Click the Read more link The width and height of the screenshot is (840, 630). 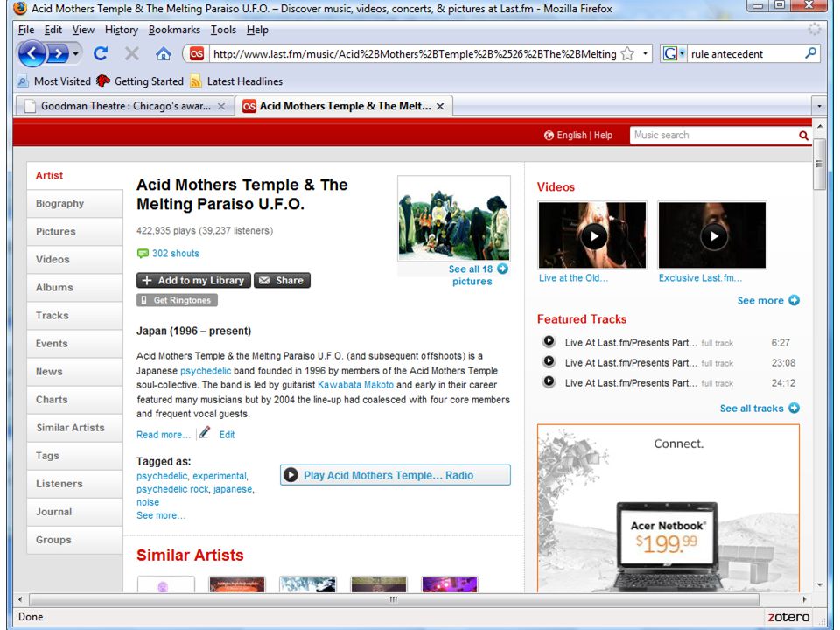(x=164, y=435)
